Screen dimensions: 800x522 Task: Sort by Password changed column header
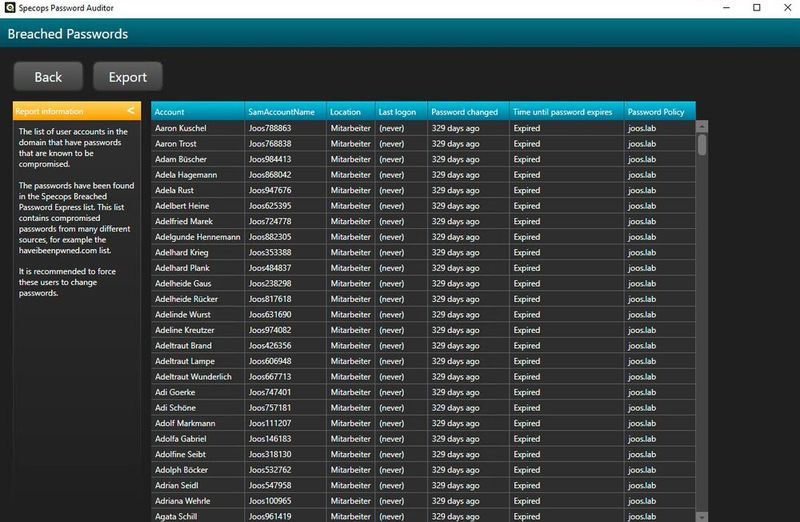[x=468, y=111]
